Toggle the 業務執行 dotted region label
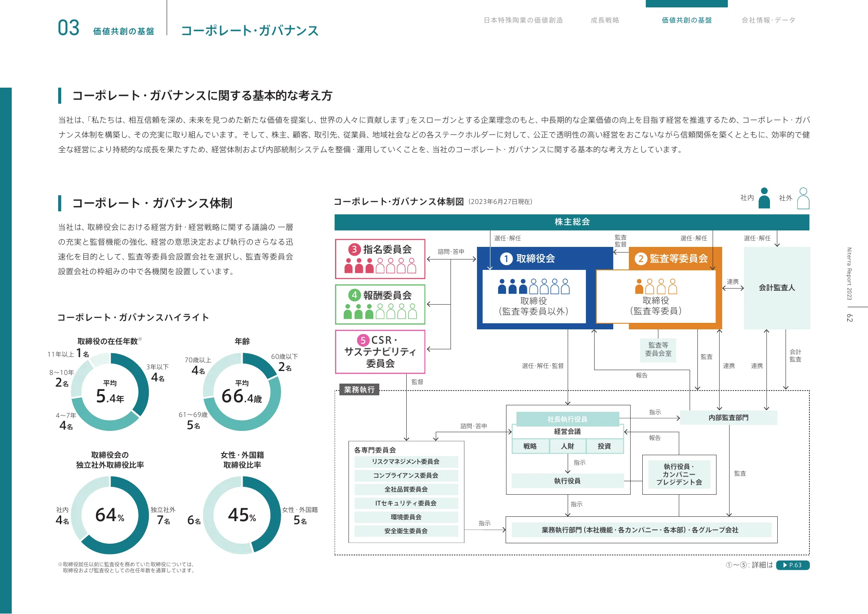Image resolution: width=868 pixels, height=614 pixels. pos(359,390)
